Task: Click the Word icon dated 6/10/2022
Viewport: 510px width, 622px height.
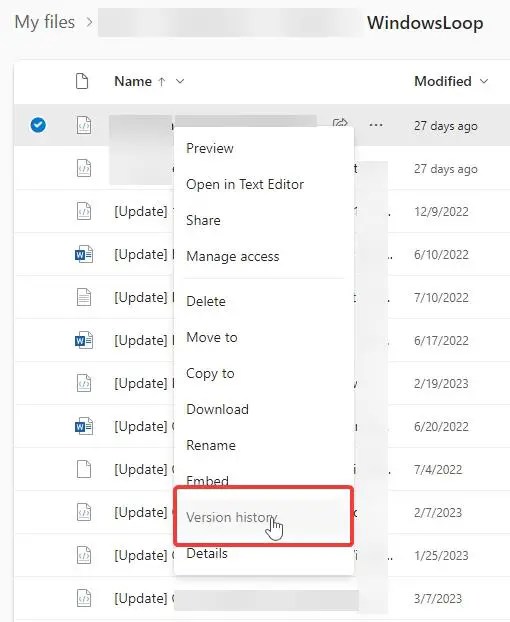Action: click(84, 254)
